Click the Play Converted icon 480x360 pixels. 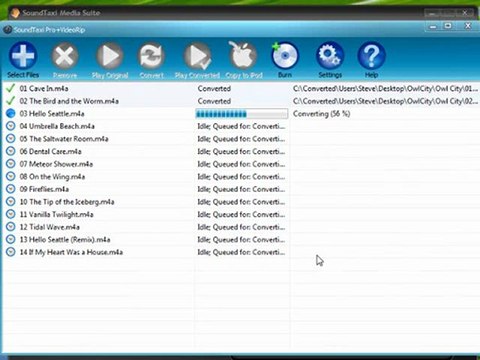[197, 56]
